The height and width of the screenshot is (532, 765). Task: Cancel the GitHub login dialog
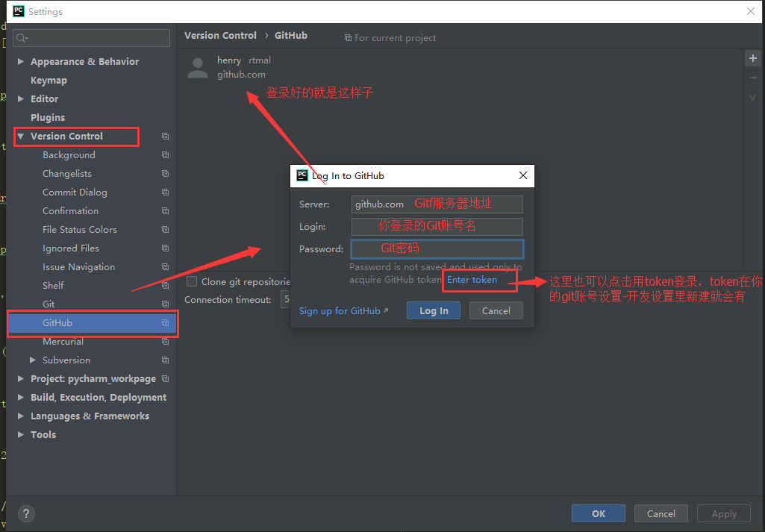[496, 310]
